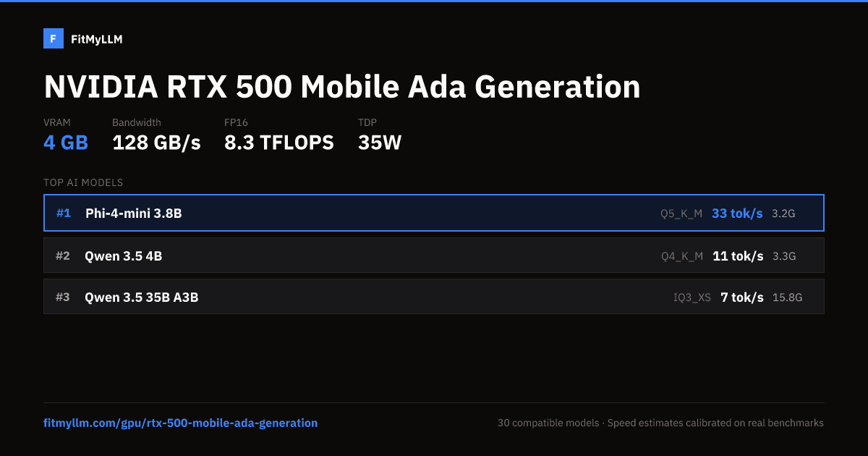
Task: Select the 128 GB/s bandwidth value
Action: point(156,143)
